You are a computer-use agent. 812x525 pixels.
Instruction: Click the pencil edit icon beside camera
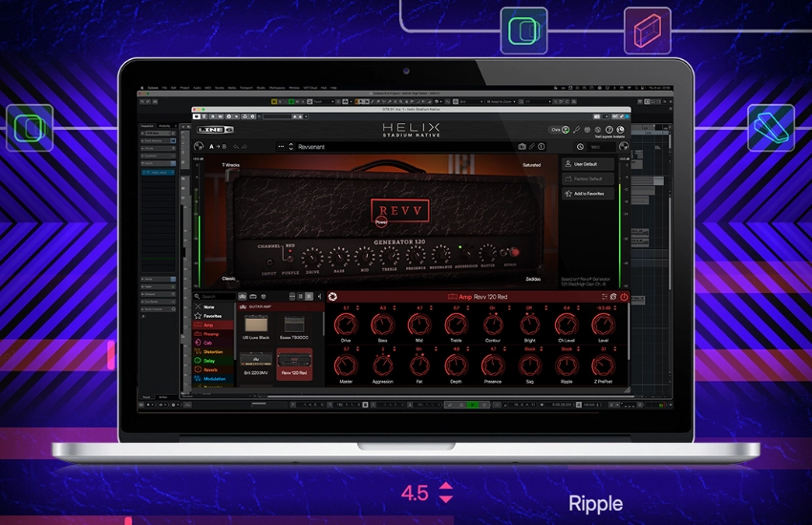532,146
